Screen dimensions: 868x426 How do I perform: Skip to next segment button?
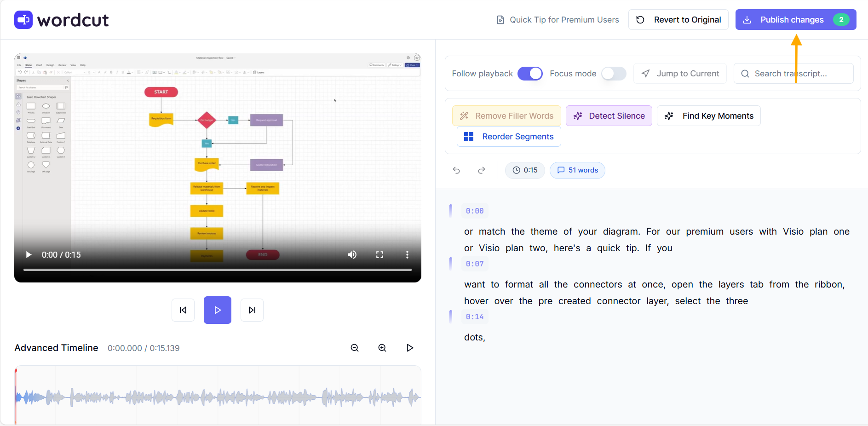pyautogui.click(x=252, y=310)
